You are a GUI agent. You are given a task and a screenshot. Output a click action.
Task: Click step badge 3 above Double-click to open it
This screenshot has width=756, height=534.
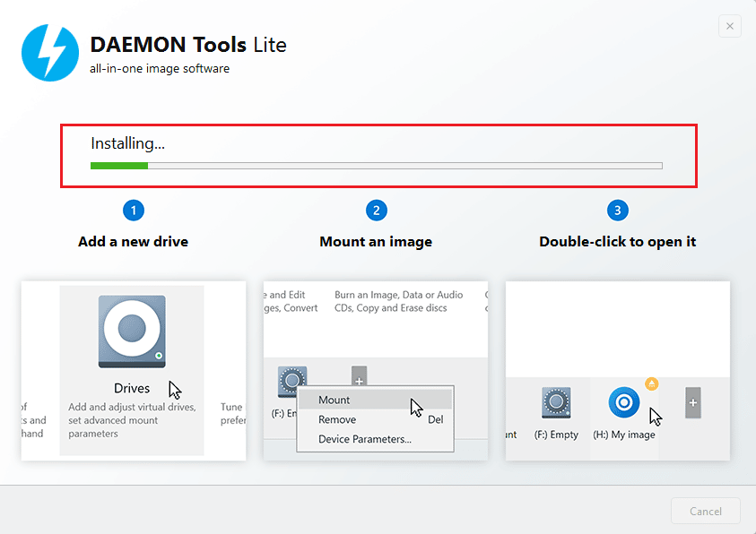pyautogui.click(x=617, y=210)
